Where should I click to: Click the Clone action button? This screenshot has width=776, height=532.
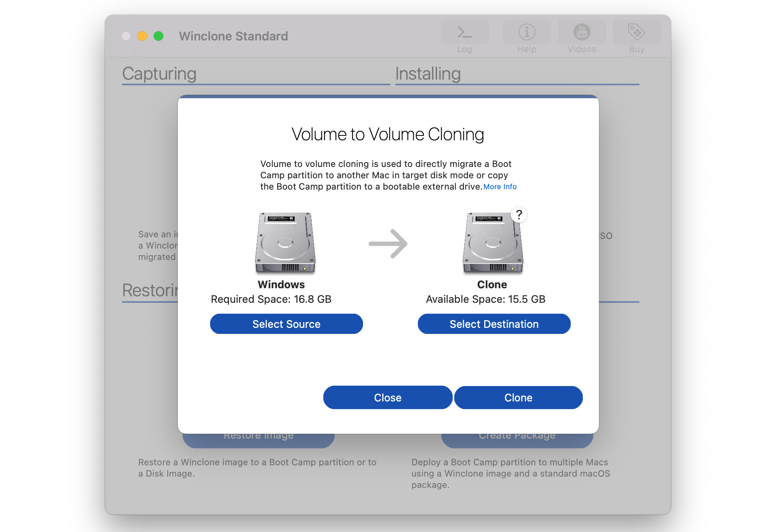coord(518,397)
